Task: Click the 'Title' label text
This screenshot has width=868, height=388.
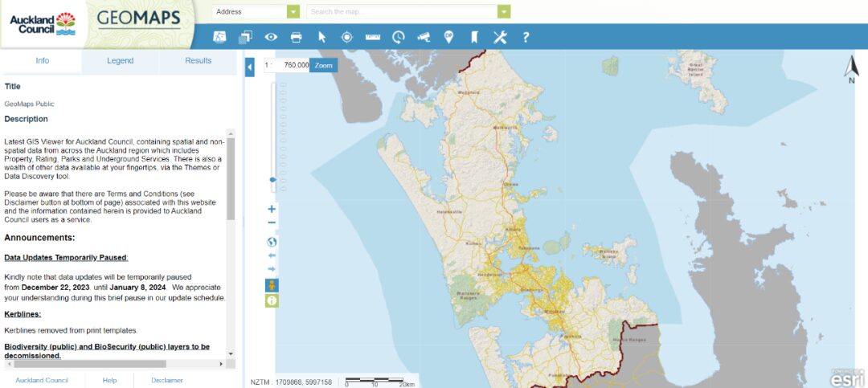Action: [x=12, y=86]
